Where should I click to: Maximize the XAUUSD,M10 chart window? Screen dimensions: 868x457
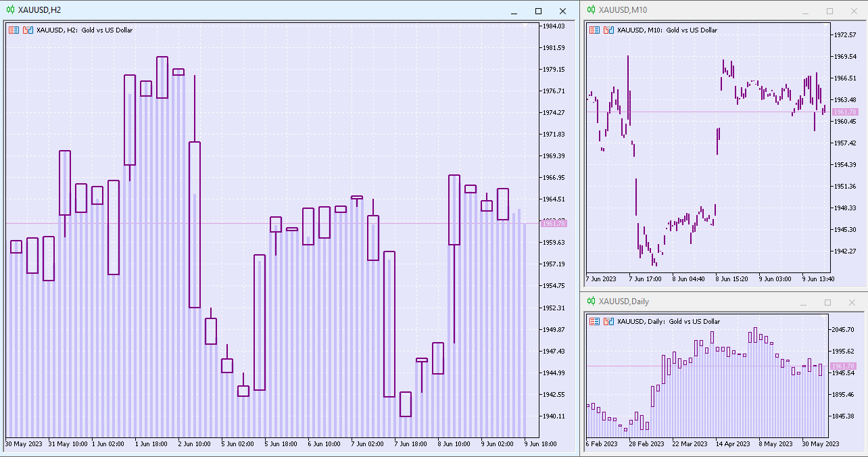coord(830,11)
